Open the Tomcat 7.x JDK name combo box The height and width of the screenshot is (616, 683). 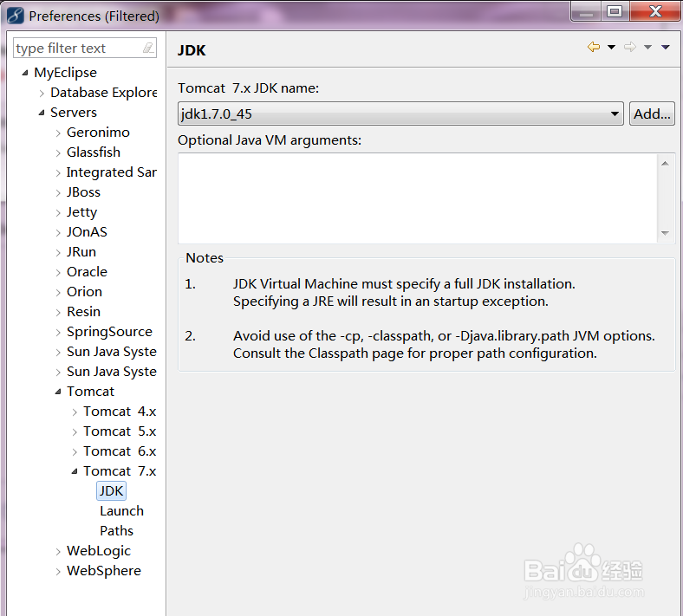[x=400, y=113]
